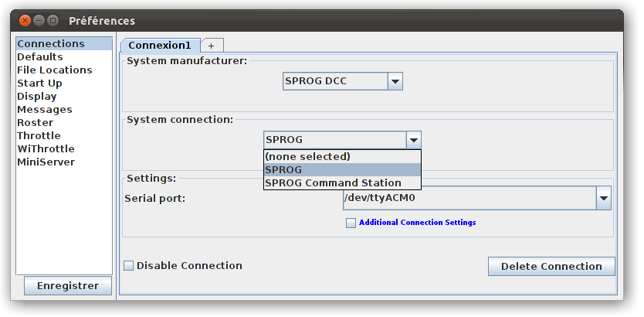Add a new connection with the + tab
The height and width of the screenshot is (317, 644).
click(212, 46)
